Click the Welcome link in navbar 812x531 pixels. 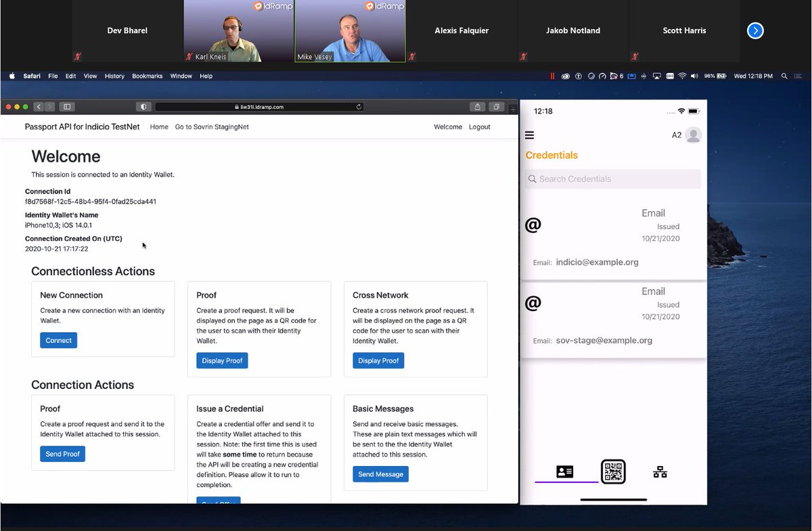(x=448, y=126)
